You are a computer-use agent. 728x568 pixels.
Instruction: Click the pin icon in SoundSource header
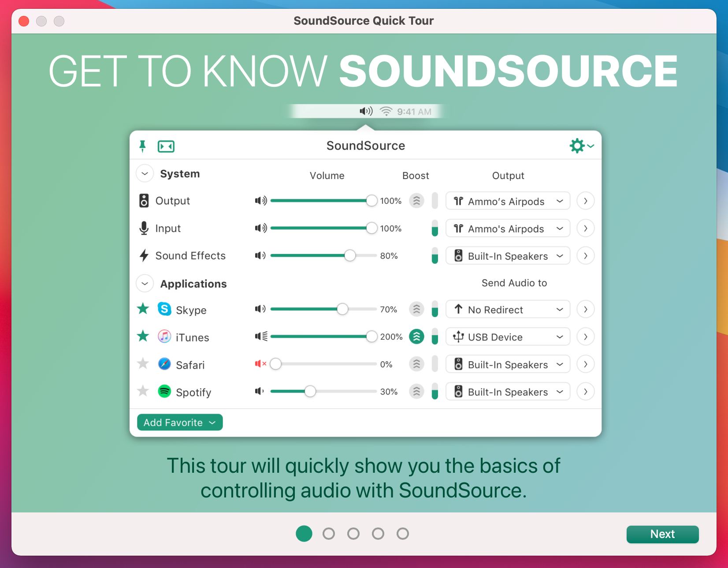click(x=142, y=146)
